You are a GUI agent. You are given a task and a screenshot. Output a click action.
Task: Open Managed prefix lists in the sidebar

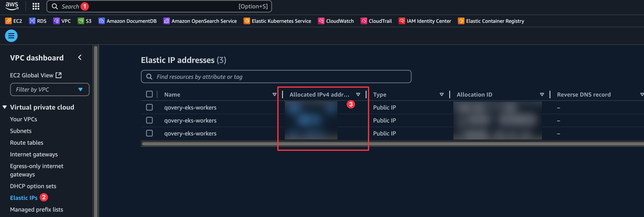pos(37,209)
